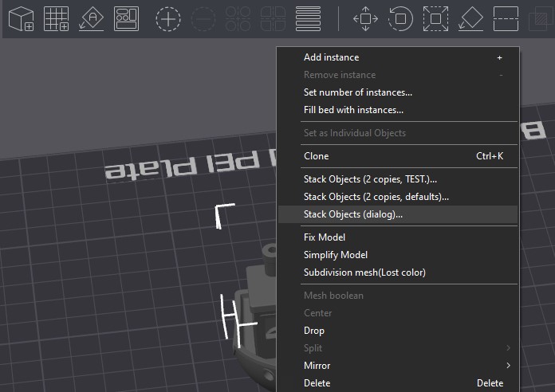This screenshot has width=555, height=392.
Task: Select the Lay on face tool
Action: [x=470, y=19]
